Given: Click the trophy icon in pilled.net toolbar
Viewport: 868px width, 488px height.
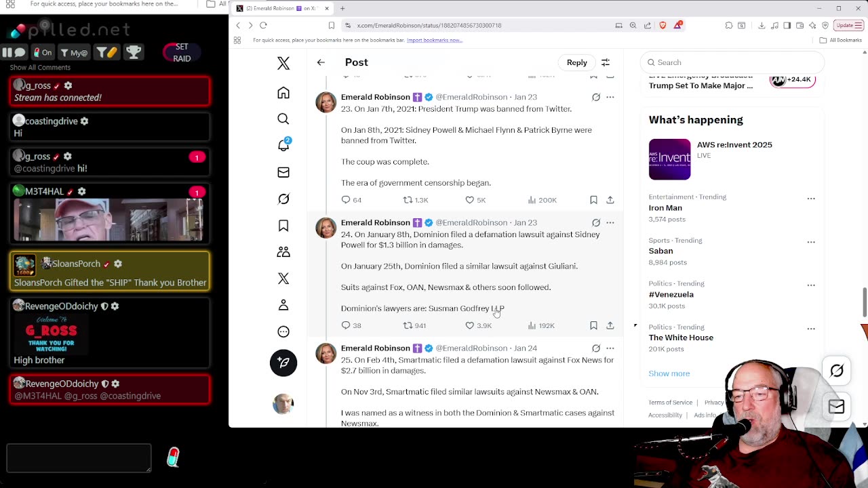Looking at the screenshot, I should point(134,52).
